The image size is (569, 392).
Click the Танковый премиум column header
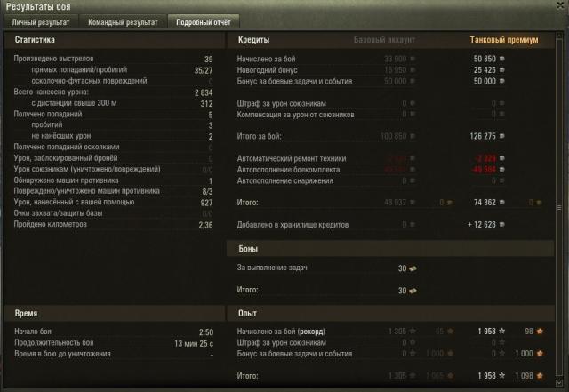(x=504, y=40)
